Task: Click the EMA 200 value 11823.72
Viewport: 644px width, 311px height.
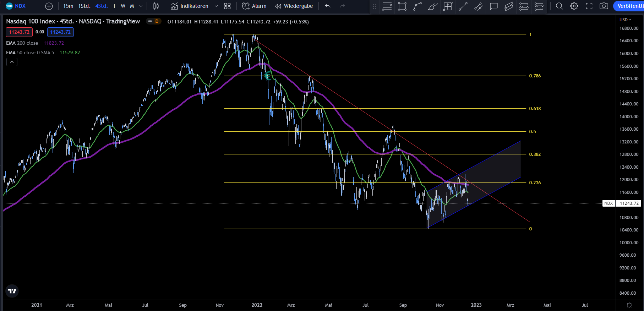Action: [x=54, y=43]
